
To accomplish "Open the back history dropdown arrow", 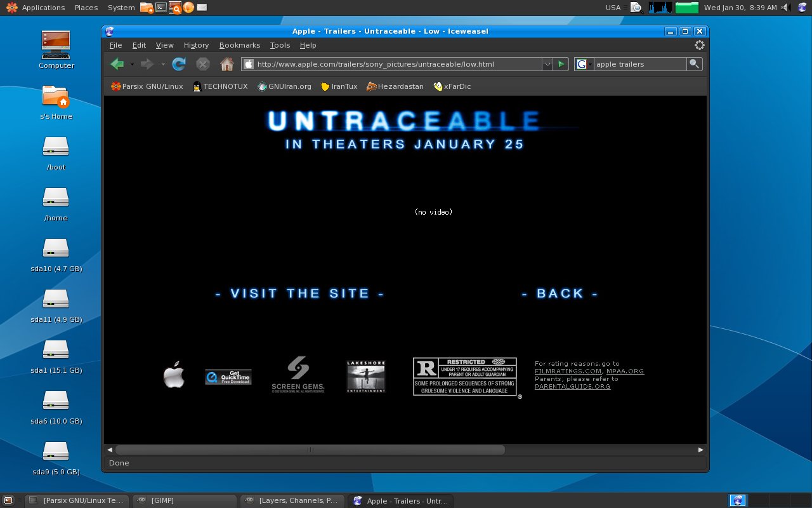I will click(132, 64).
